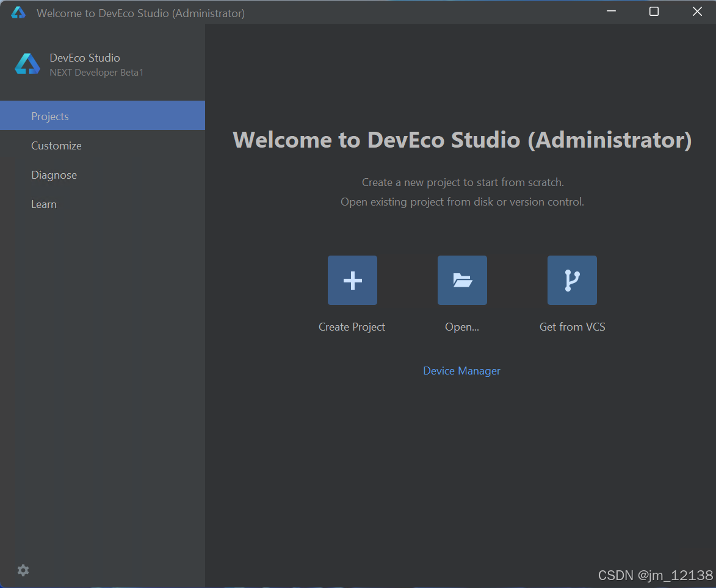Viewport: 716px width, 588px height.
Task: Click the Welcome to DevEco Studio heading
Action: pos(462,140)
